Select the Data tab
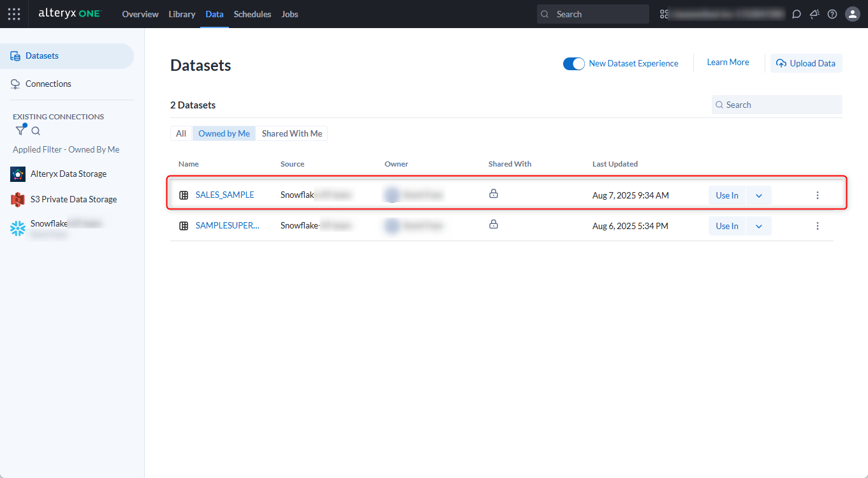The height and width of the screenshot is (478, 868). click(215, 14)
